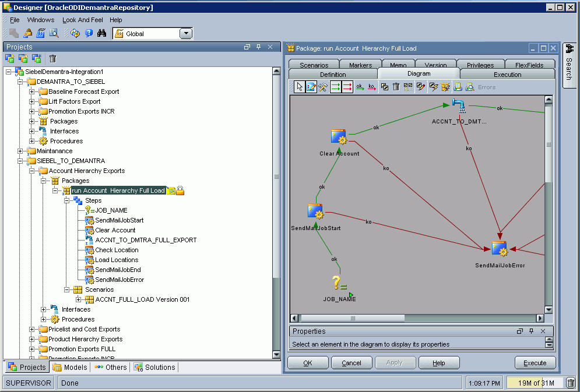This screenshot has width=580, height=392.
Task: Click the lock/user security icon in main toolbar
Action: [27, 34]
